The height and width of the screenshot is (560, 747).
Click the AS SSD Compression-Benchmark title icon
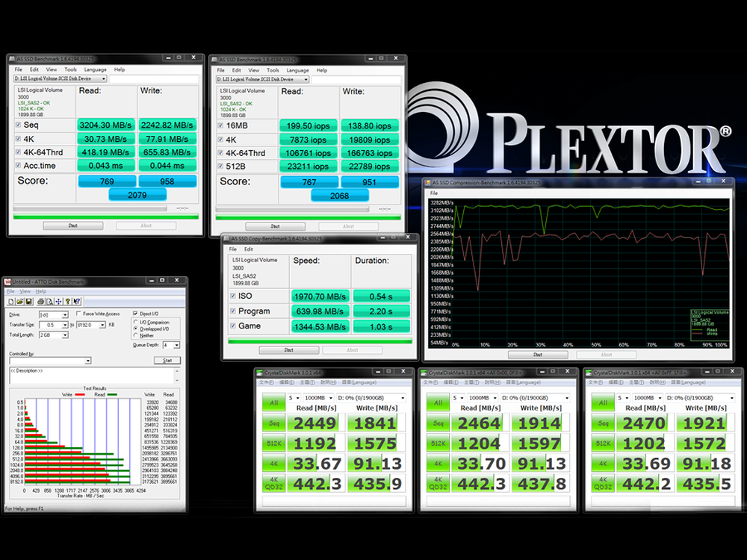click(428, 183)
